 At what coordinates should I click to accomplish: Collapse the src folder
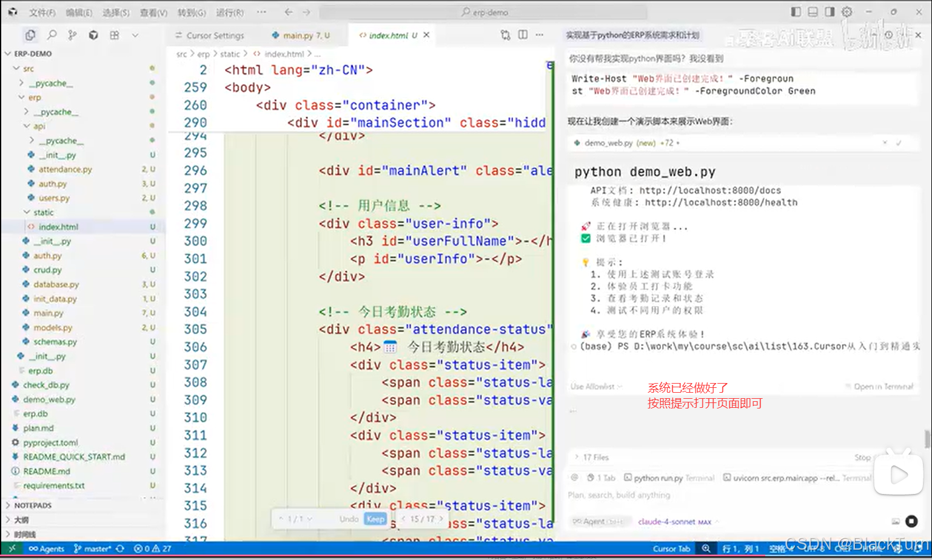[28, 68]
